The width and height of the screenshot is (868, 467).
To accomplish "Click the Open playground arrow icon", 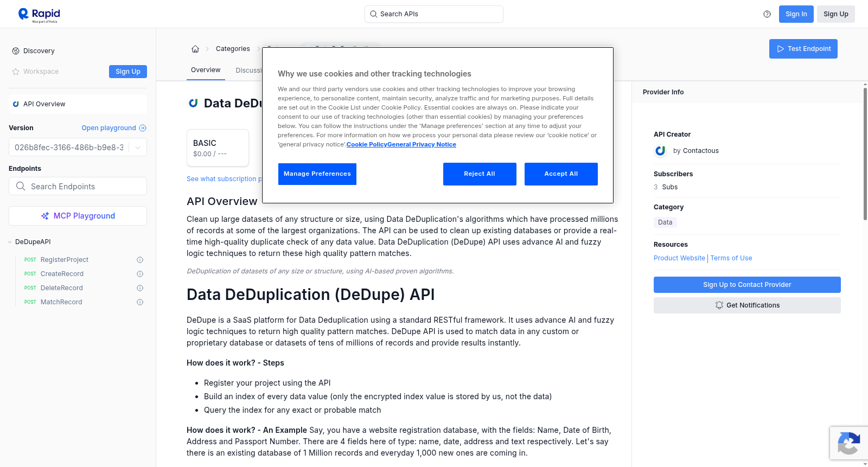I will (x=143, y=128).
